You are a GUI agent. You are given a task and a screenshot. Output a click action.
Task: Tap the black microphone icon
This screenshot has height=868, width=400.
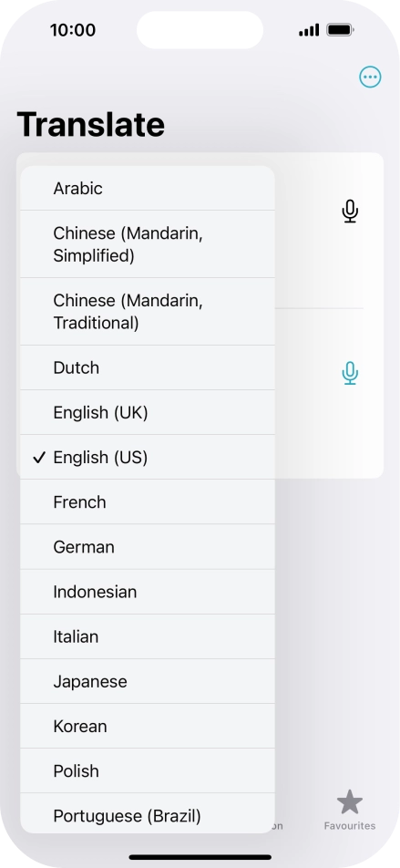(350, 211)
